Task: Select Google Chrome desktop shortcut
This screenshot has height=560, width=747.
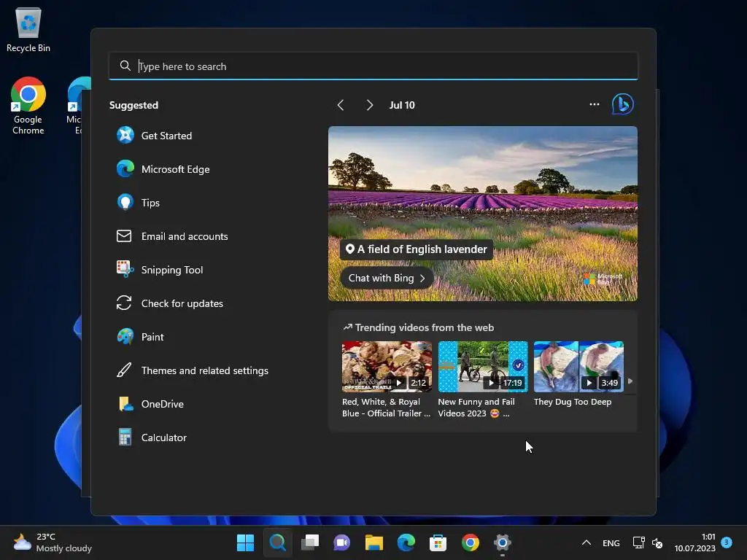Action: [28, 106]
